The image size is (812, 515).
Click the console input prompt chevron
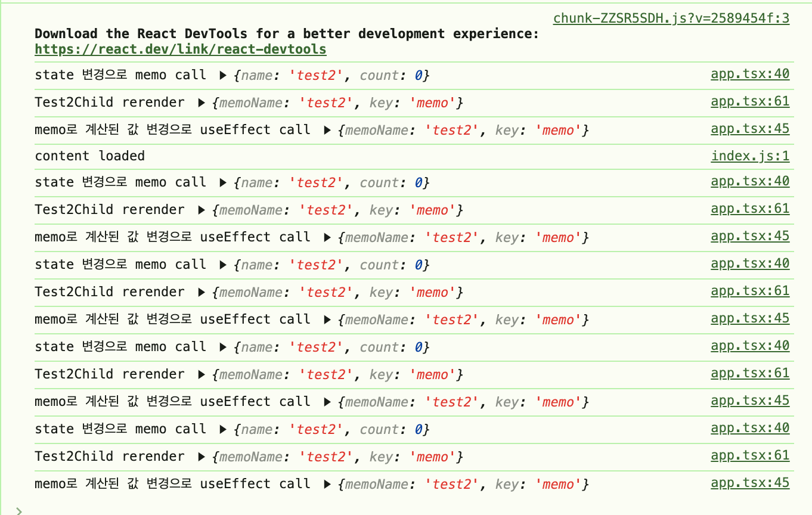pos(20,511)
